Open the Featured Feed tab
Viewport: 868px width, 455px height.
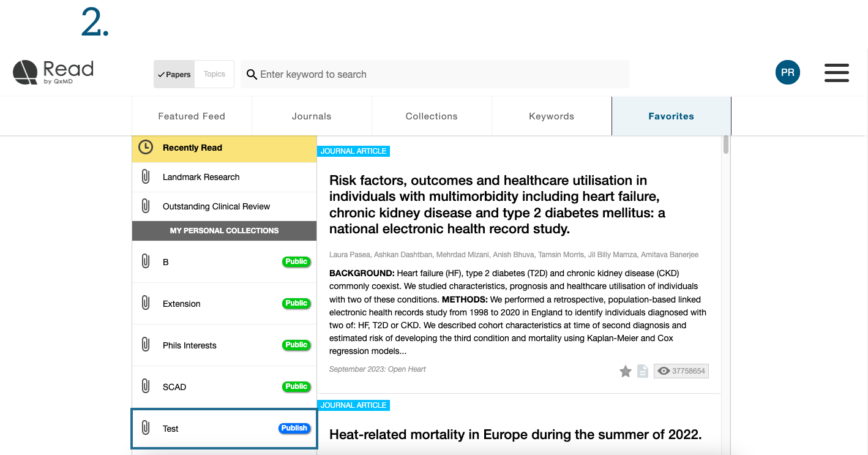[x=192, y=116]
